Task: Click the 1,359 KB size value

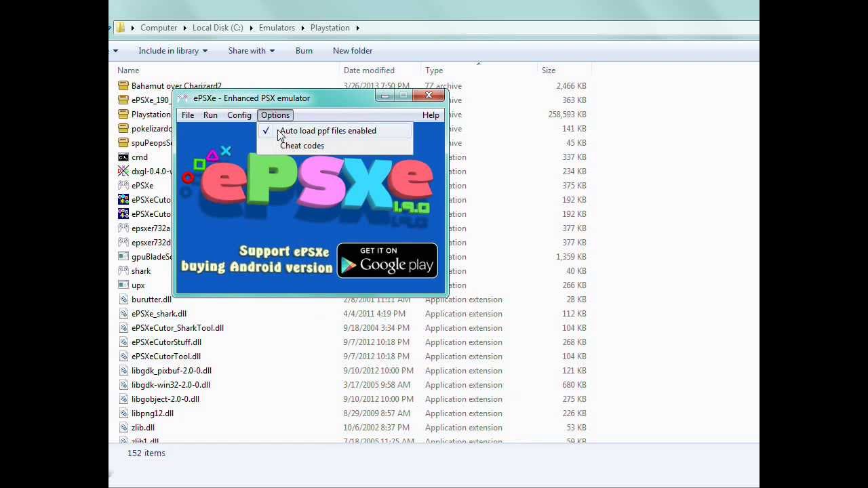Action: click(x=571, y=257)
